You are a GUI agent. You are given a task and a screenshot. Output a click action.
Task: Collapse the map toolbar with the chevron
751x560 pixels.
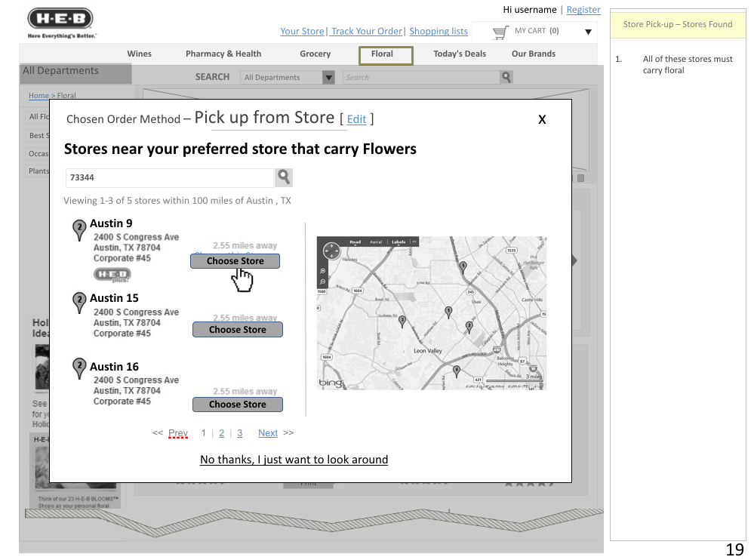click(x=414, y=242)
